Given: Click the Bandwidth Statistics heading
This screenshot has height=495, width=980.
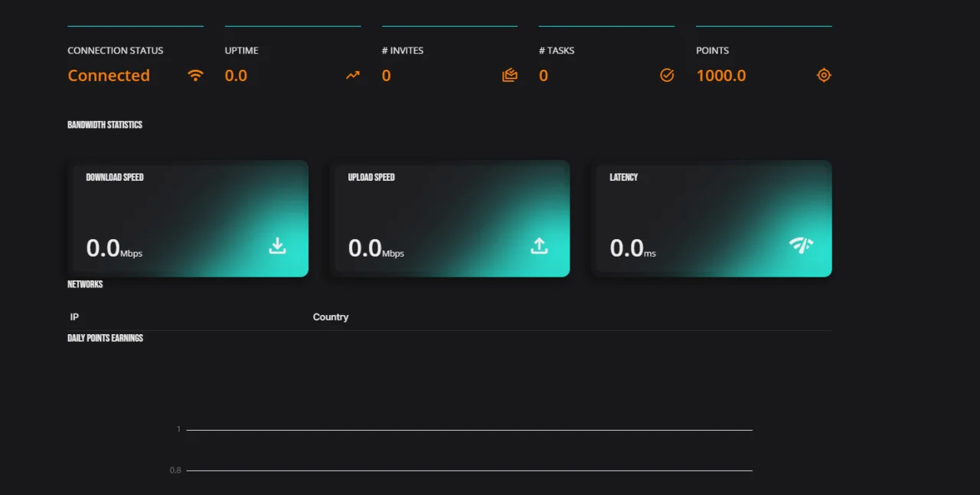Looking at the screenshot, I should click(105, 124).
